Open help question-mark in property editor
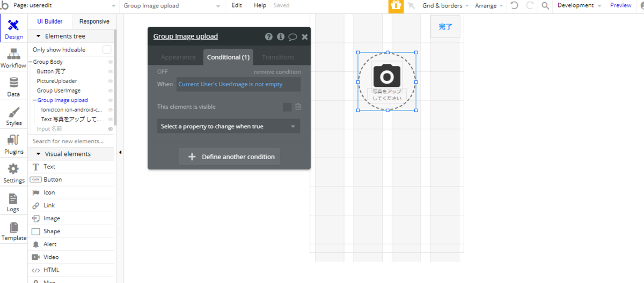644x283 pixels. coord(269,36)
